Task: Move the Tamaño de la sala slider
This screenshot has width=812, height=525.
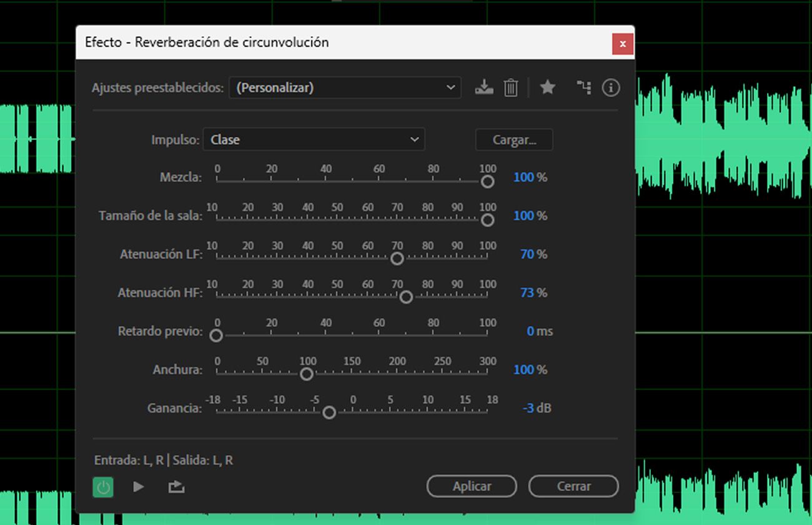Action: (x=487, y=220)
